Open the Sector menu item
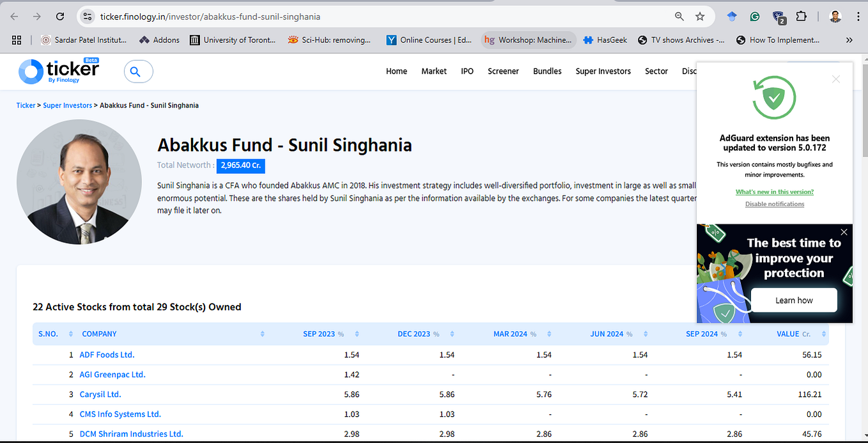Viewport: 868px width, 443px height. coord(656,71)
